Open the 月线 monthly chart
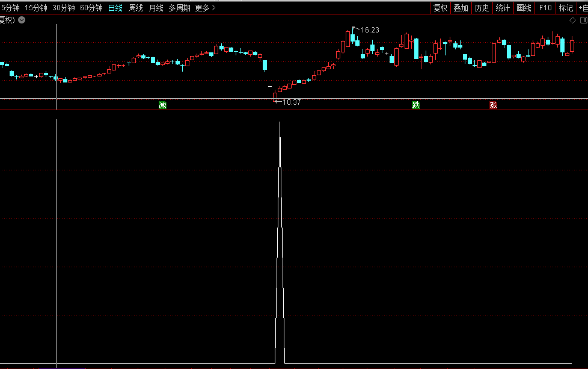Viewport: 588px width, 369px height. [x=156, y=8]
